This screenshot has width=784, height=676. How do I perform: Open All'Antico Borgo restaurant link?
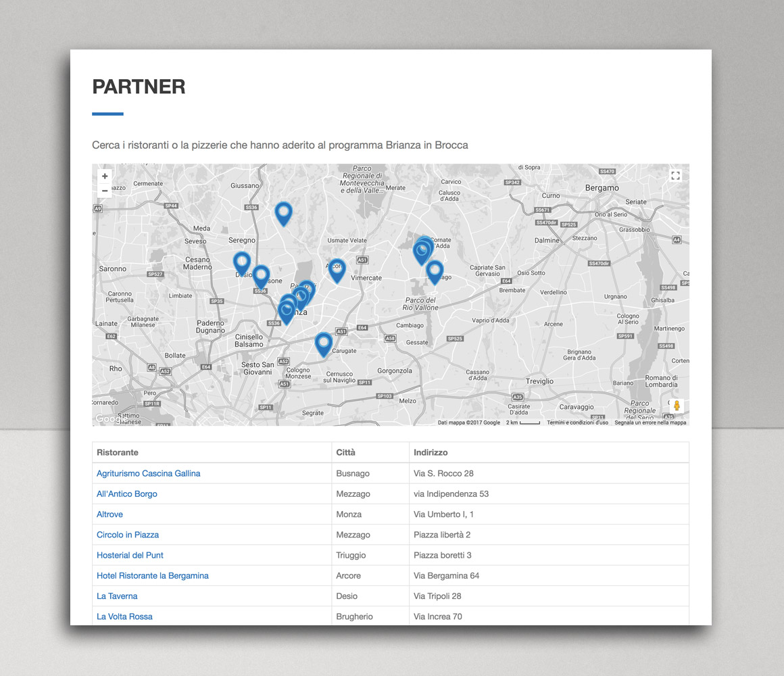click(x=127, y=494)
